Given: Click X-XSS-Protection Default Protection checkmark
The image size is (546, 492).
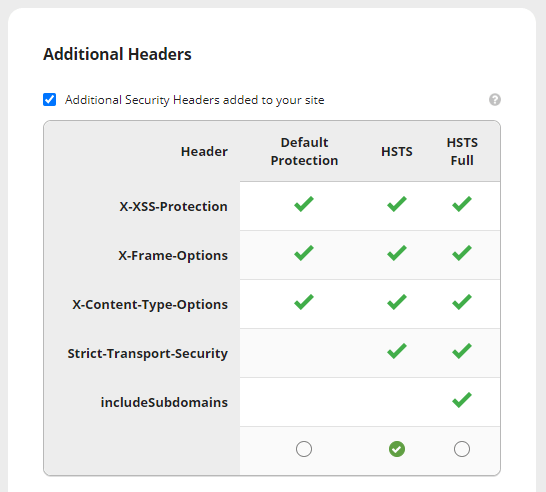Looking at the screenshot, I should pos(304,204).
